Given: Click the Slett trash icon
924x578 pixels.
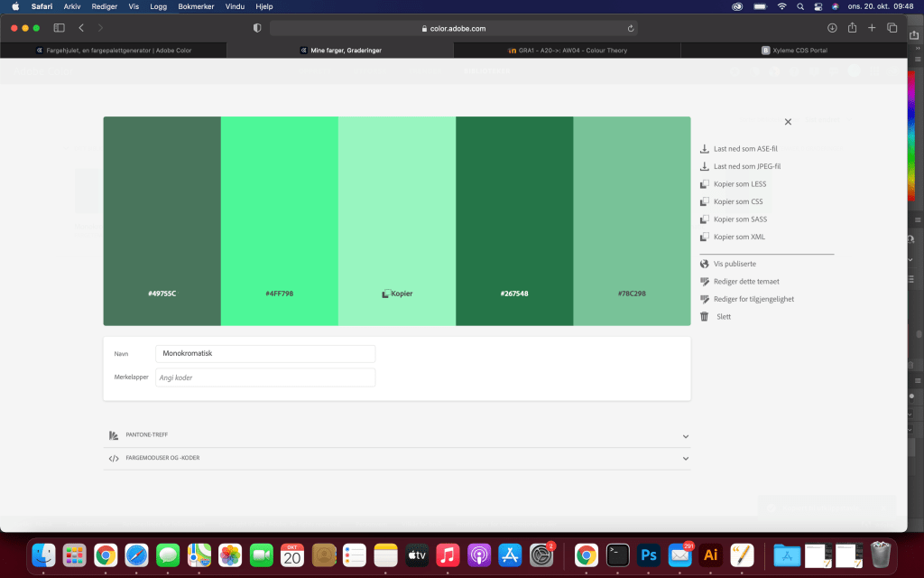Looking at the screenshot, I should [705, 317].
